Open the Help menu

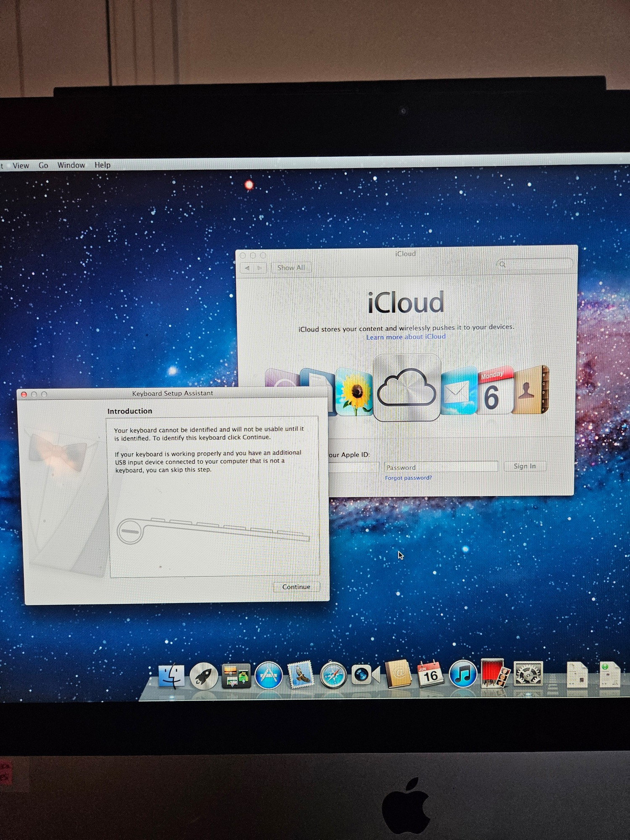[102, 165]
